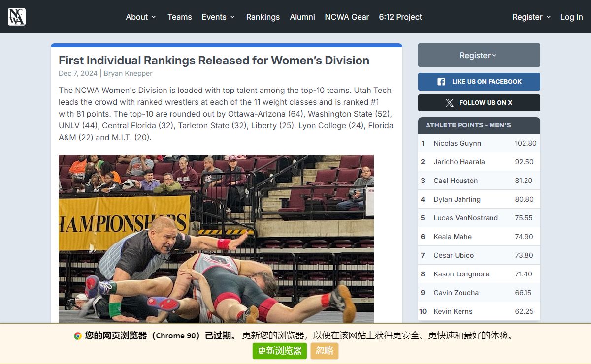Open the 6:12 Project menu item
The height and width of the screenshot is (364, 591).
coord(400,17)
